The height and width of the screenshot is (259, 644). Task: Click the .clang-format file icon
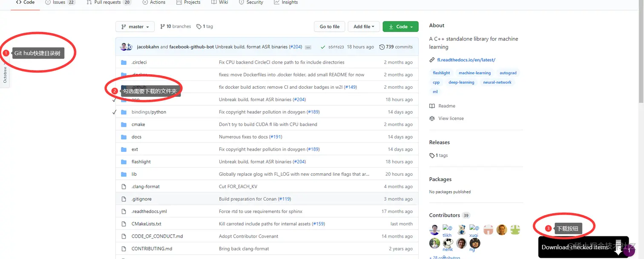(124, 186)
